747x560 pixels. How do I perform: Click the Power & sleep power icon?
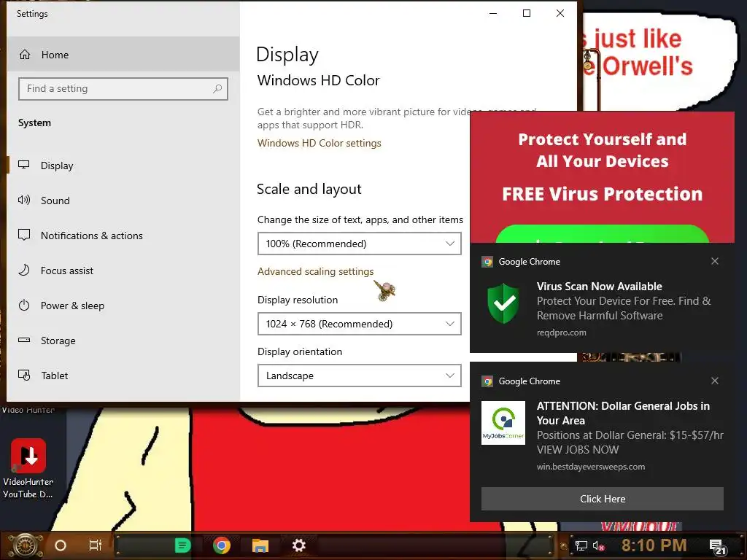(x=24, y=305)
